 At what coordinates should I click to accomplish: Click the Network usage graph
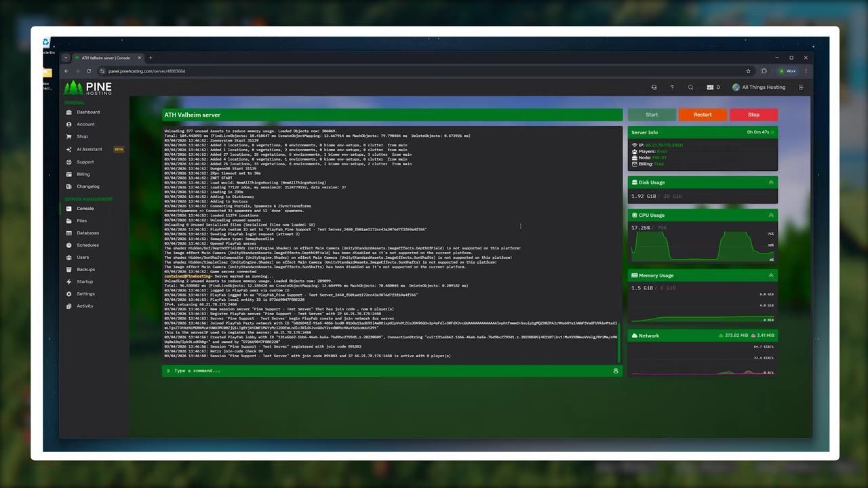(703, 360)
